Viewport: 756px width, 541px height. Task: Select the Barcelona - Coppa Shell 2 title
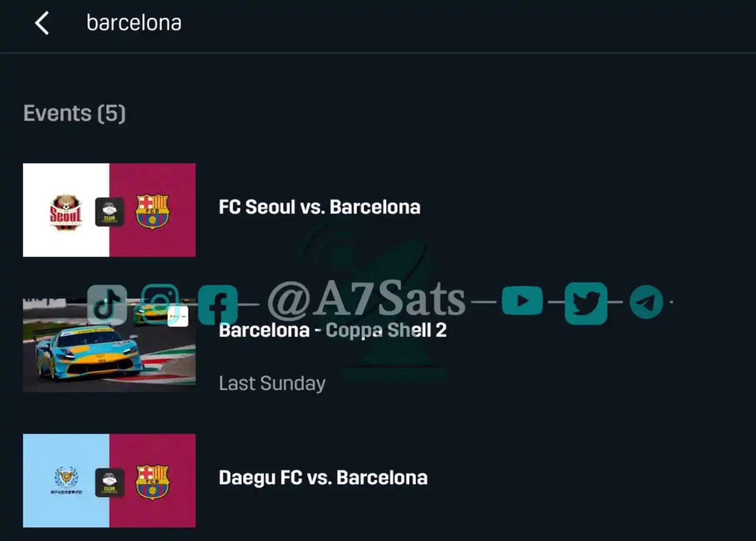333,330
